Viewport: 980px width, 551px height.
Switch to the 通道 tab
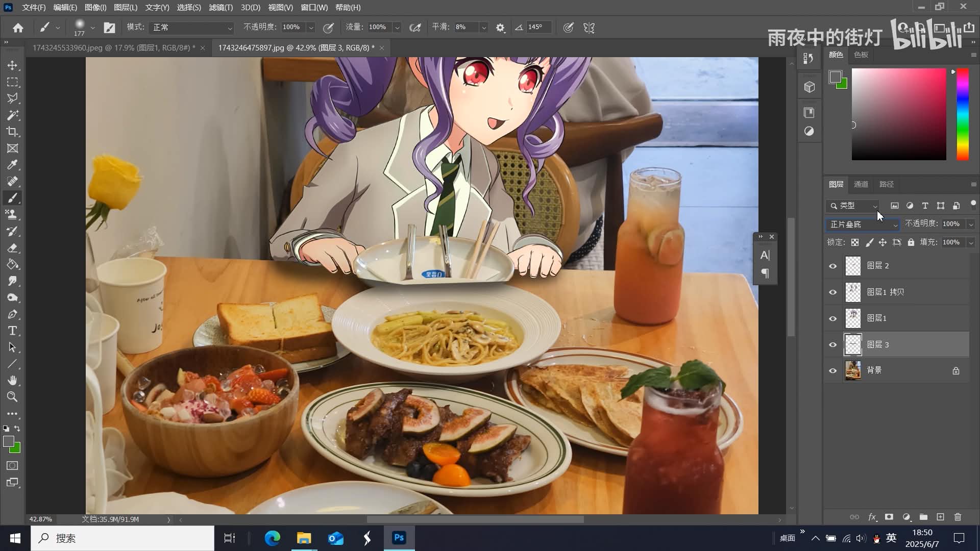point(861,184)
